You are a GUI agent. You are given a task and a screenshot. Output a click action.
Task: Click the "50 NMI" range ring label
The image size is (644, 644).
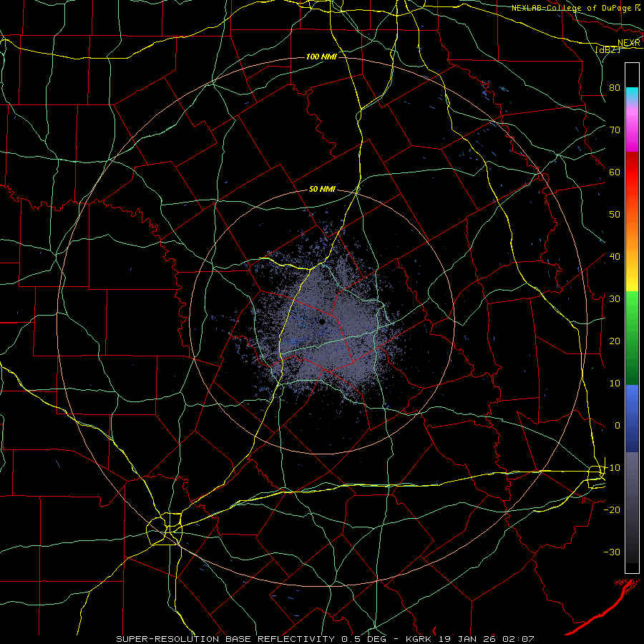[322, 190]
